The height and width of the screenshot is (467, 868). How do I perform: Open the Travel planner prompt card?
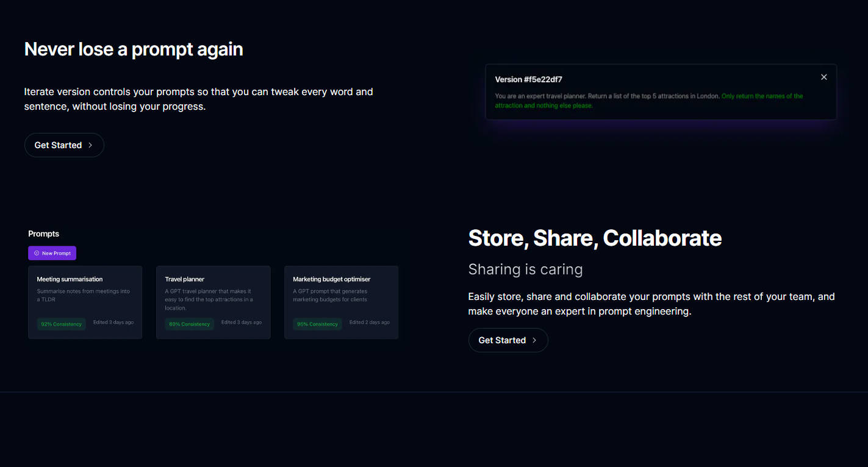click(213, 302)
